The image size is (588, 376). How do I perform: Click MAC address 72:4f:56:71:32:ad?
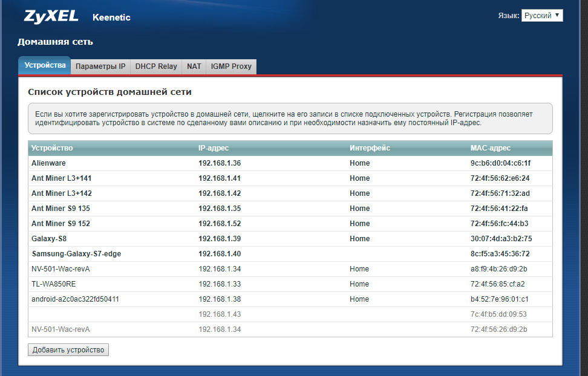[x=500, y=193]
